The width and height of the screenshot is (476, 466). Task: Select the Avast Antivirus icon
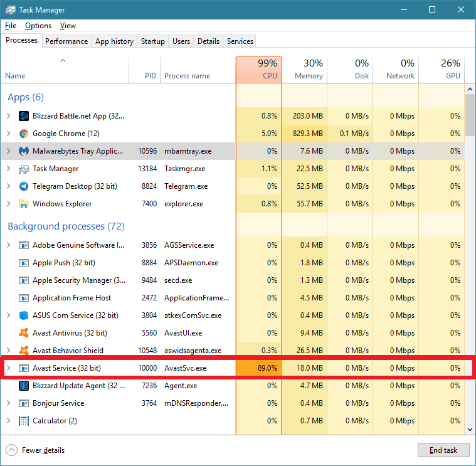click(x=24, y=333)
